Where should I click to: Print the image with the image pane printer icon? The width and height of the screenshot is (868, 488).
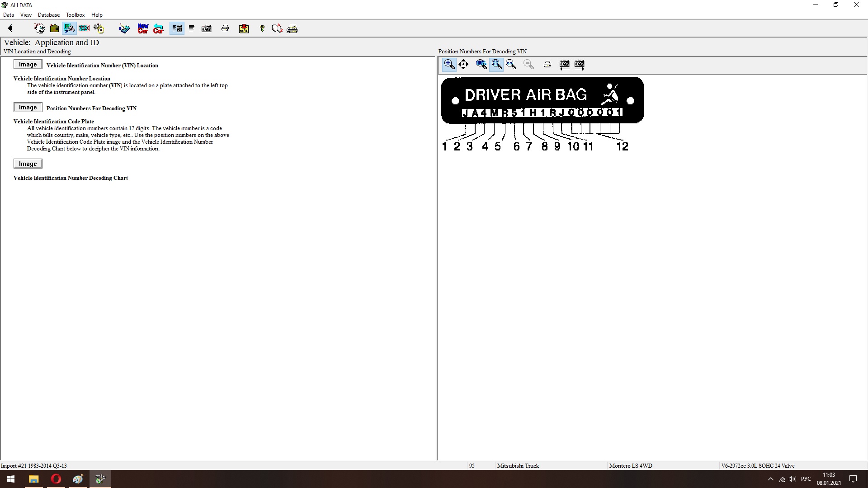coord(547,64)
